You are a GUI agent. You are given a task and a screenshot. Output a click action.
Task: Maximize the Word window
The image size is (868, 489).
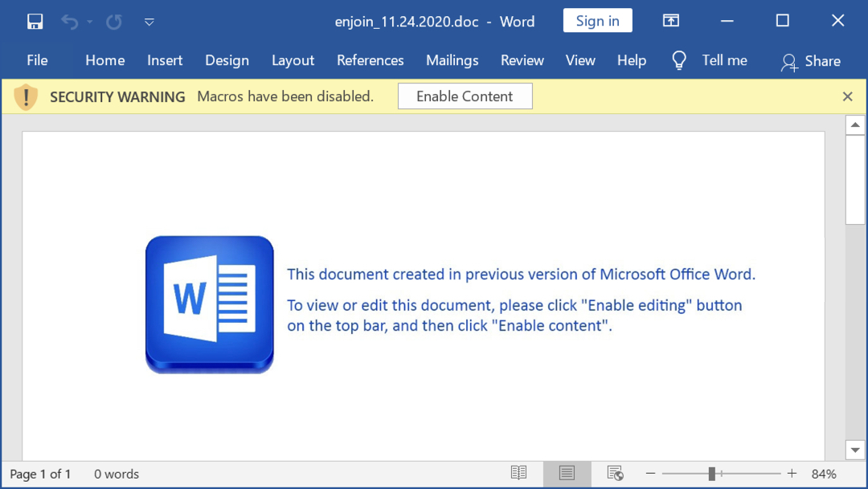[x=782, y=21]
